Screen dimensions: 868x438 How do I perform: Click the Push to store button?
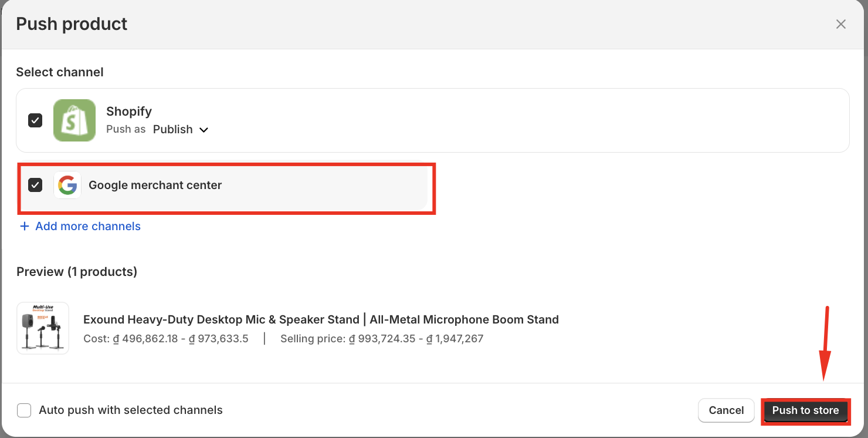point(805,410)
